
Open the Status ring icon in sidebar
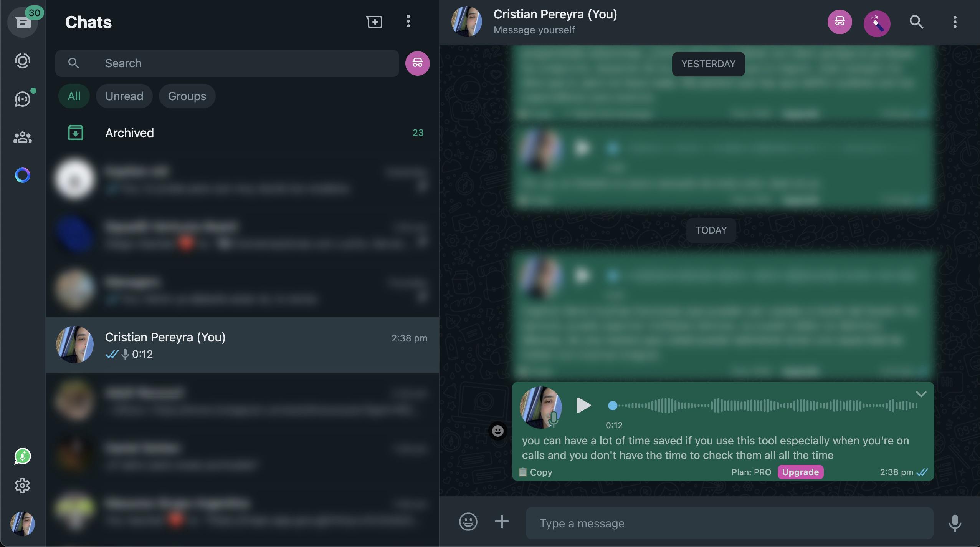pos(22,61)
